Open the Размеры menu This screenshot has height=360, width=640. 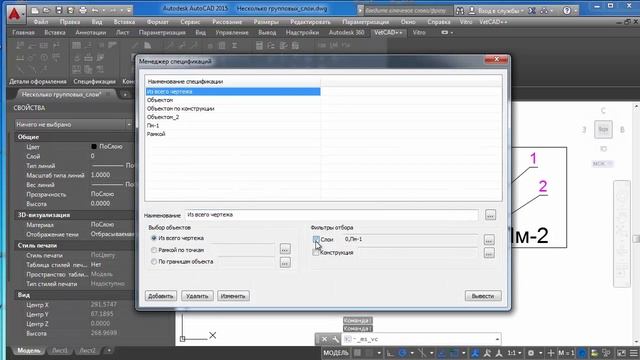click(x=266, y=22)
